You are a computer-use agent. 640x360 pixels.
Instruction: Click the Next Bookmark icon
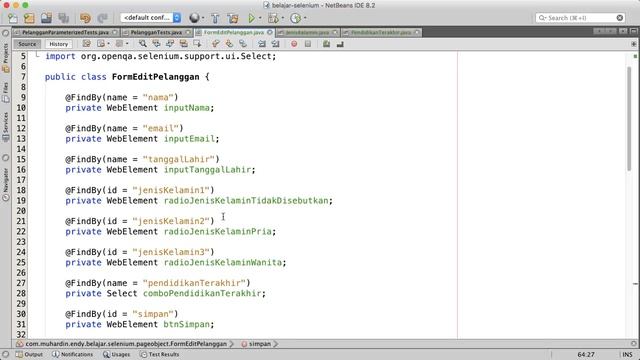tap(229, 44)
